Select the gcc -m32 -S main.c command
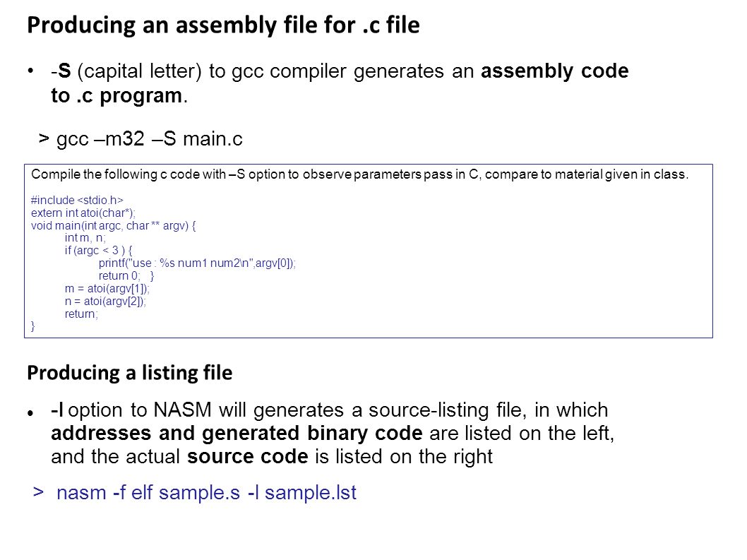 [150, 139]
